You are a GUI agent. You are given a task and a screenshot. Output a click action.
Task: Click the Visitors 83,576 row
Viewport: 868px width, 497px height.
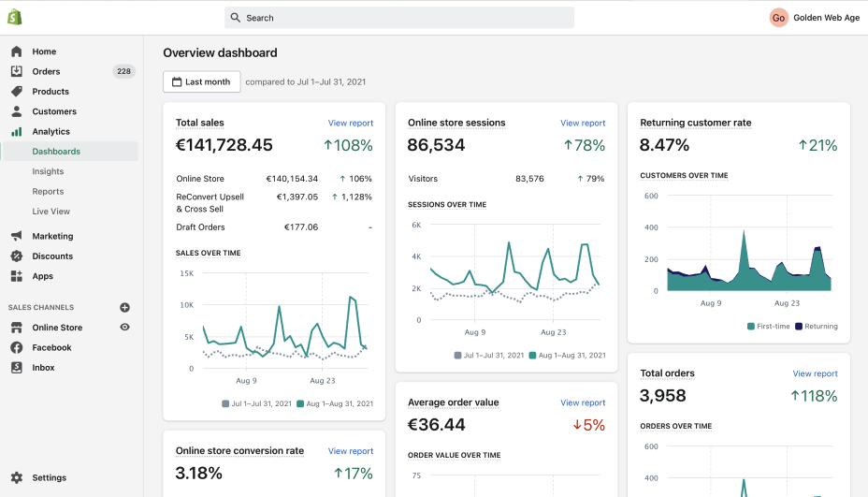tap(507, 179)
